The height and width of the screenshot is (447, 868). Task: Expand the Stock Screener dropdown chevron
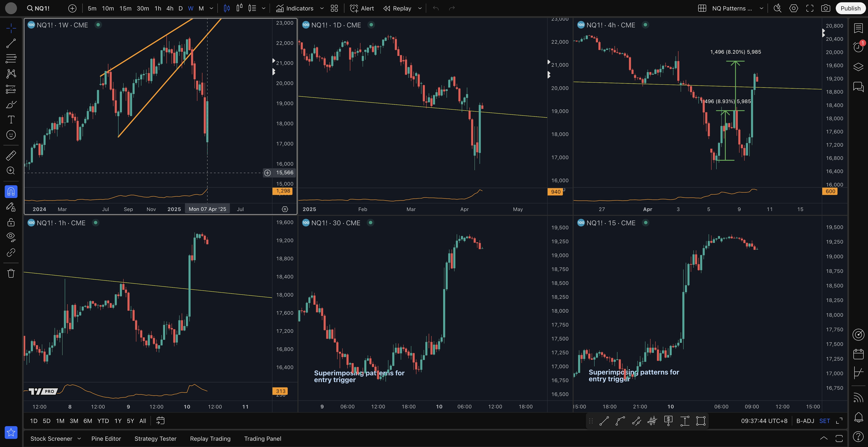click(x=79, y=438)
